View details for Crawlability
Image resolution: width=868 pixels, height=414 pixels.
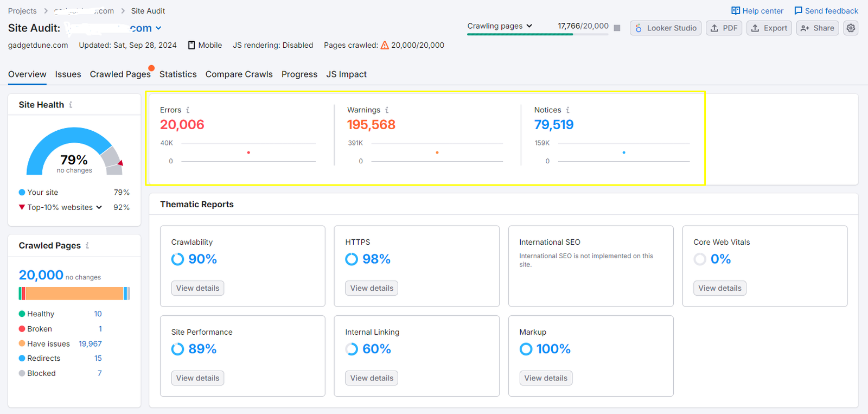pyautogui.click(x=197, y=288)
